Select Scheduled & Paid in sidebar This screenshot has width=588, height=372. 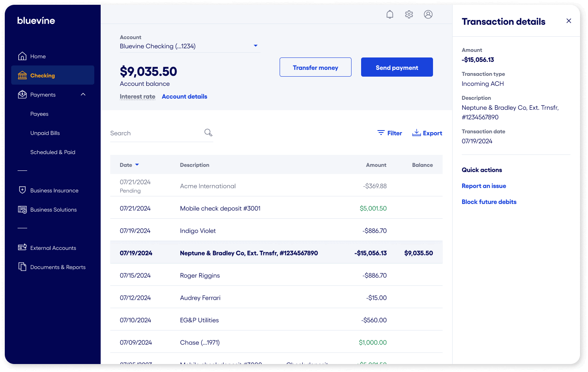pos(53,152)
